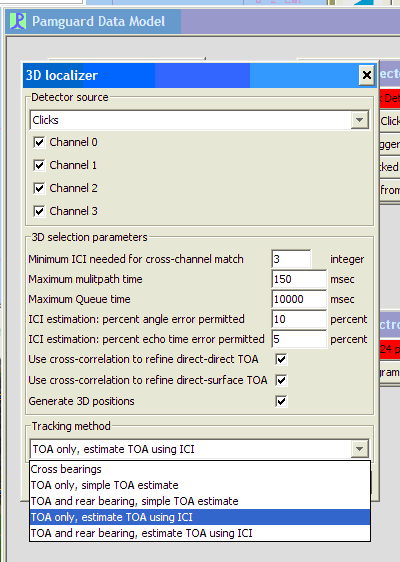Click the Minimum ICI cross-channel match field
The height and width of the screenshot is (562, 400).
[x=291, y=259]
